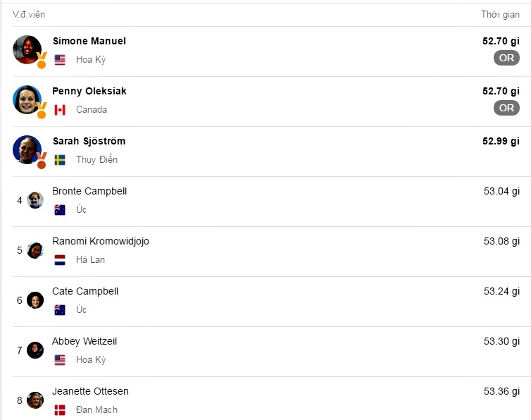
Task: Click the Sweden flag icon
Action: point(60,160)
